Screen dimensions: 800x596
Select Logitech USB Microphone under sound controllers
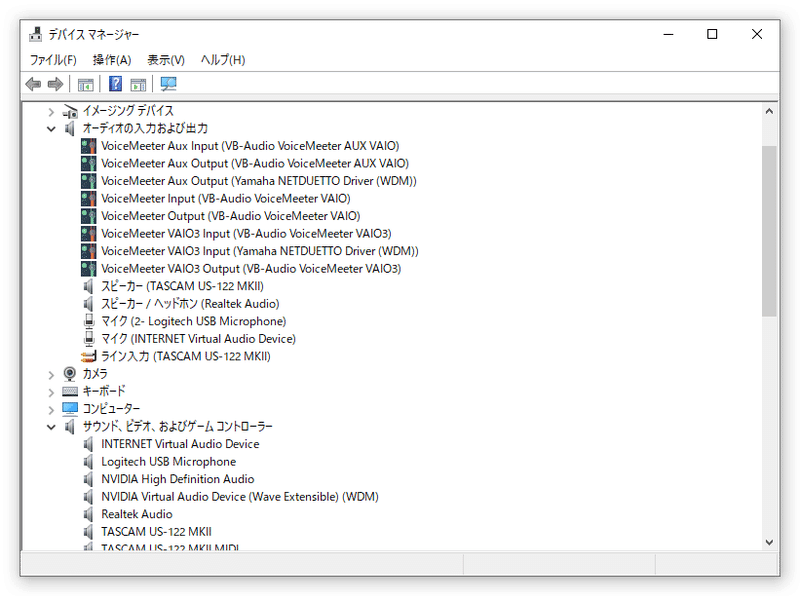click(168, 462)
